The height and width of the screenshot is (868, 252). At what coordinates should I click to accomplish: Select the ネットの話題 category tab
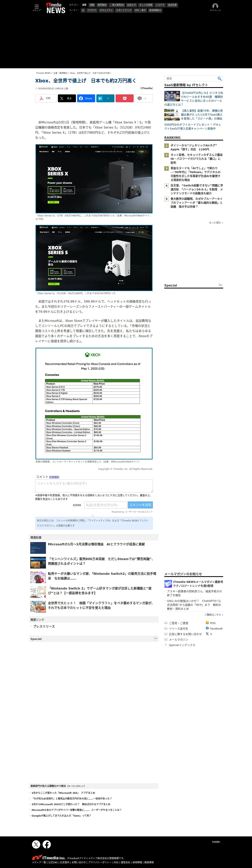click(x=146, y=5)
